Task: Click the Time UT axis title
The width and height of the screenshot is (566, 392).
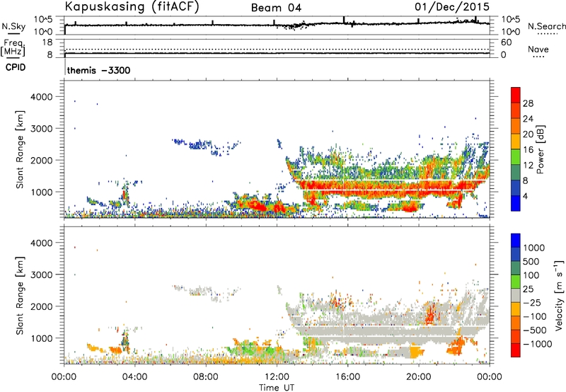Action: tap(277, 388)
